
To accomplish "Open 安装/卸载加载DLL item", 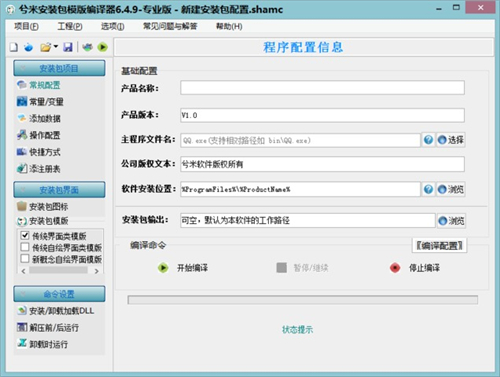I will click(x=61, y=311).
